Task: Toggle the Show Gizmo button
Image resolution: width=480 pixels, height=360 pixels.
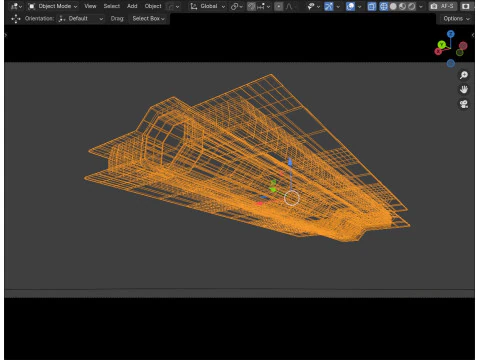Action: 329,6
